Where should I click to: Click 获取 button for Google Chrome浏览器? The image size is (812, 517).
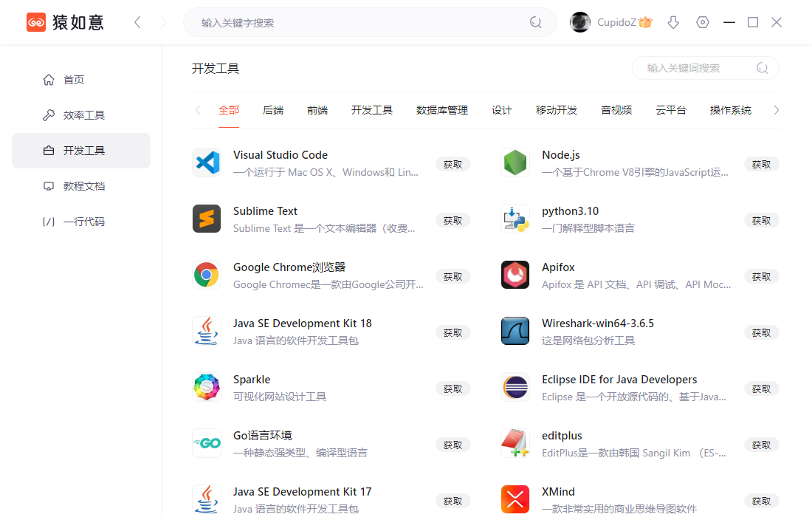[x=453, y=277]
